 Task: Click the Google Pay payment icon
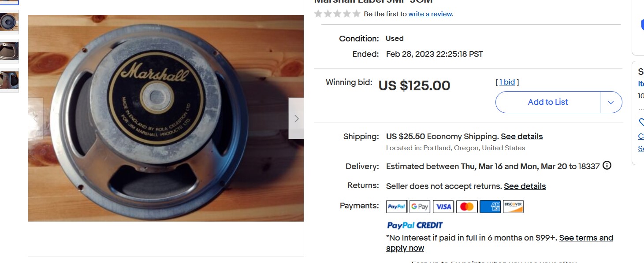click(420, 206)
